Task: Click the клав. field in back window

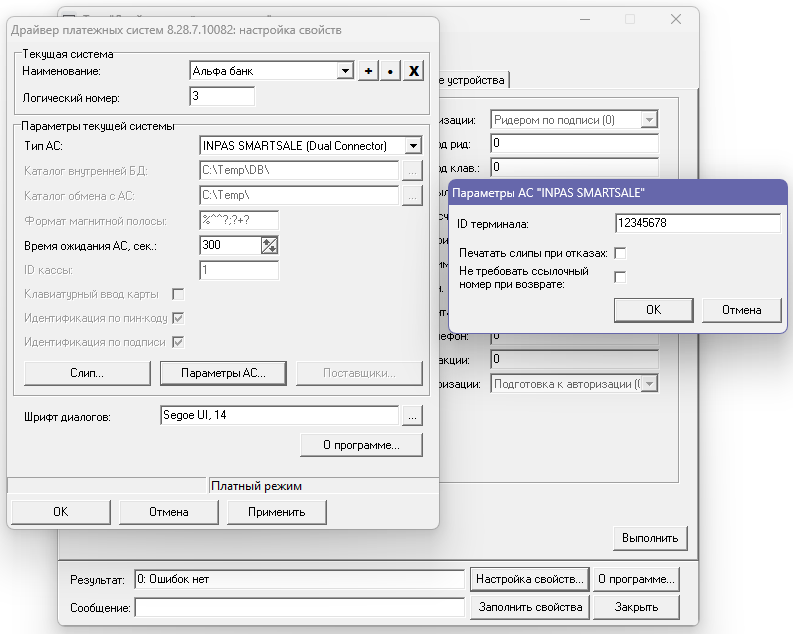Action: click(575, 167)
